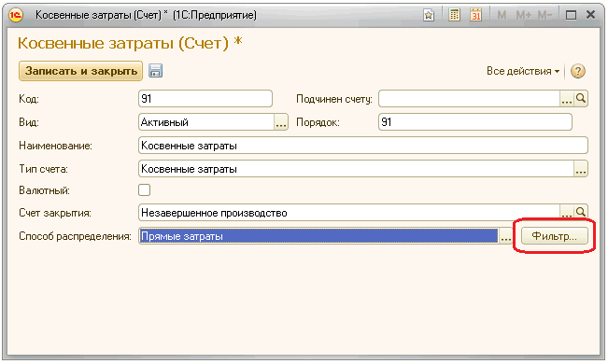
Task: Click into the Код field
Action: pos(205,99)
